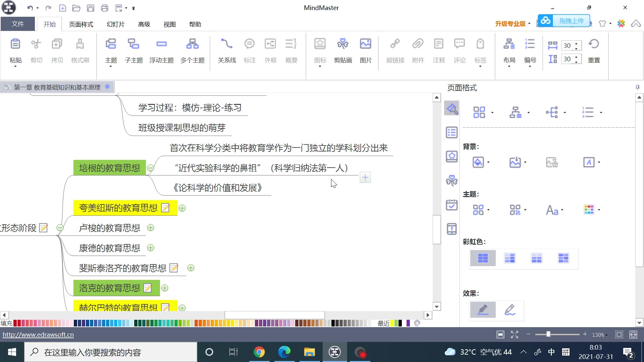Click the undo arrow in title bar

pos(30,8)
